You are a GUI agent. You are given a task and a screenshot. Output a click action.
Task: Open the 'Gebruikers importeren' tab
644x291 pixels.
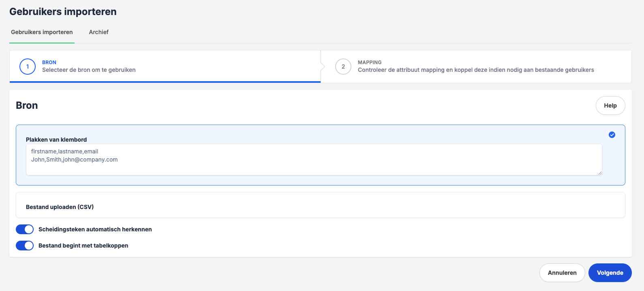click(42, 32)
